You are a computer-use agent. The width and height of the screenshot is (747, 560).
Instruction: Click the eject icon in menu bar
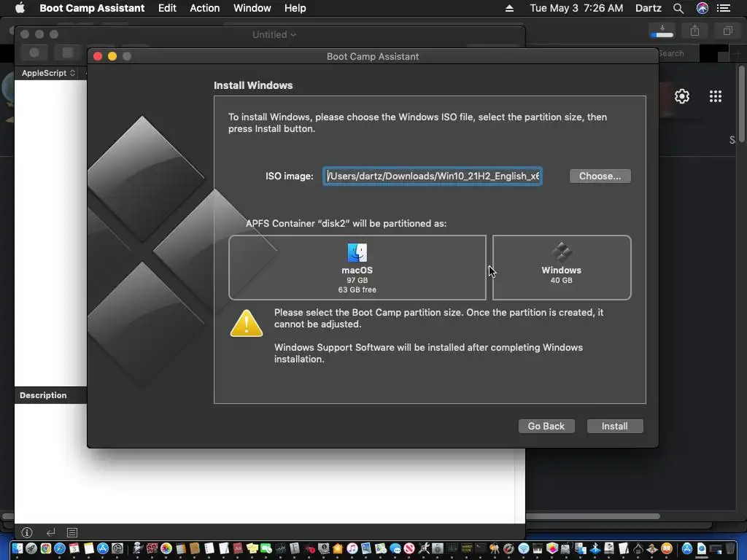pos(509,8)
